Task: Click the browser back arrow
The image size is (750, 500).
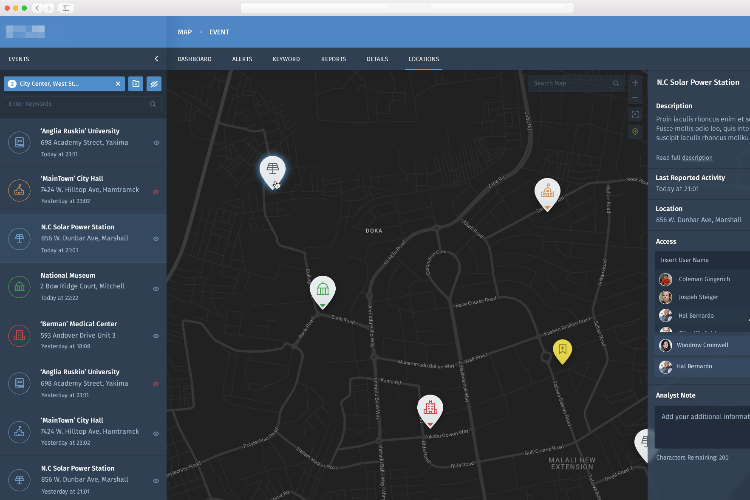Action: click(37, 8)
